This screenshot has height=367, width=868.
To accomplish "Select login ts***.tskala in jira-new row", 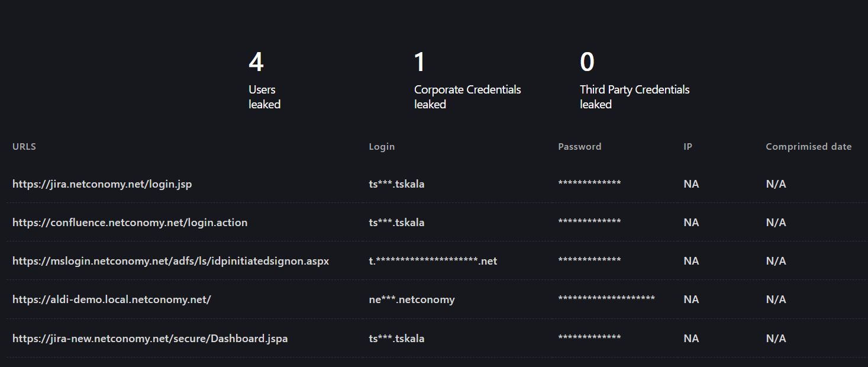I will click(396, 339).
